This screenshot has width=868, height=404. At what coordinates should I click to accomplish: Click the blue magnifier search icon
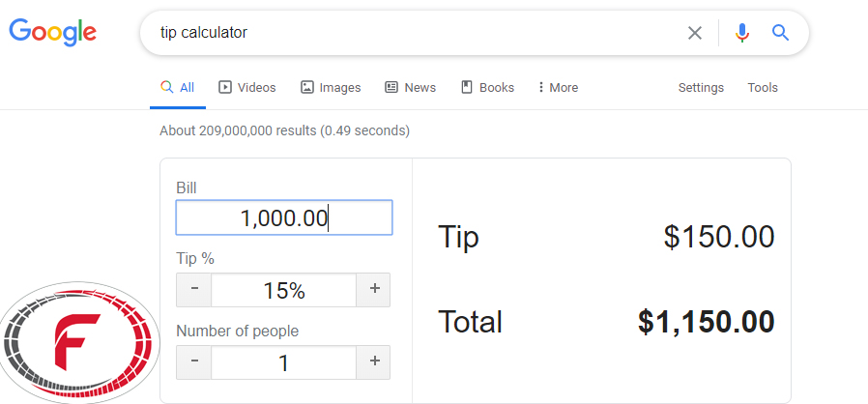[781, 33]
